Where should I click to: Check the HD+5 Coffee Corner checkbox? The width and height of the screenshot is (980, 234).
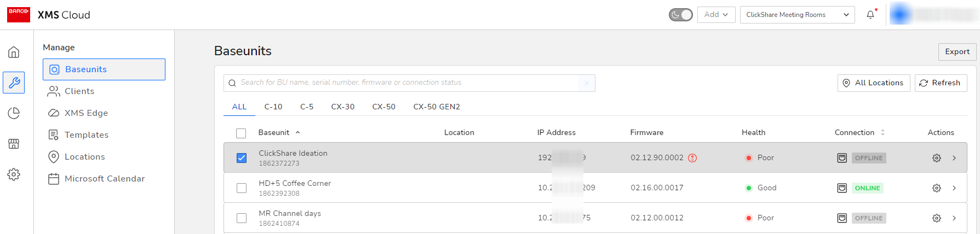coord(242,188)
